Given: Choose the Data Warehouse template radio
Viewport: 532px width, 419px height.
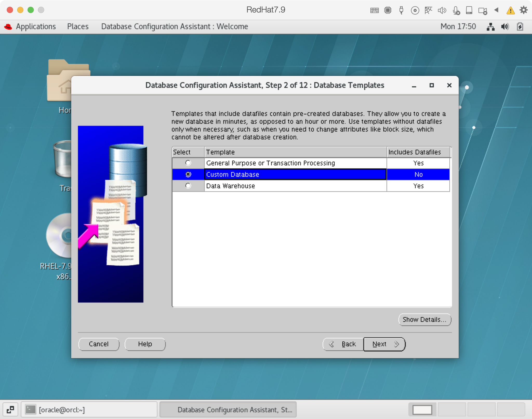Looking at the screenshot, I should (x=188, y=186).
